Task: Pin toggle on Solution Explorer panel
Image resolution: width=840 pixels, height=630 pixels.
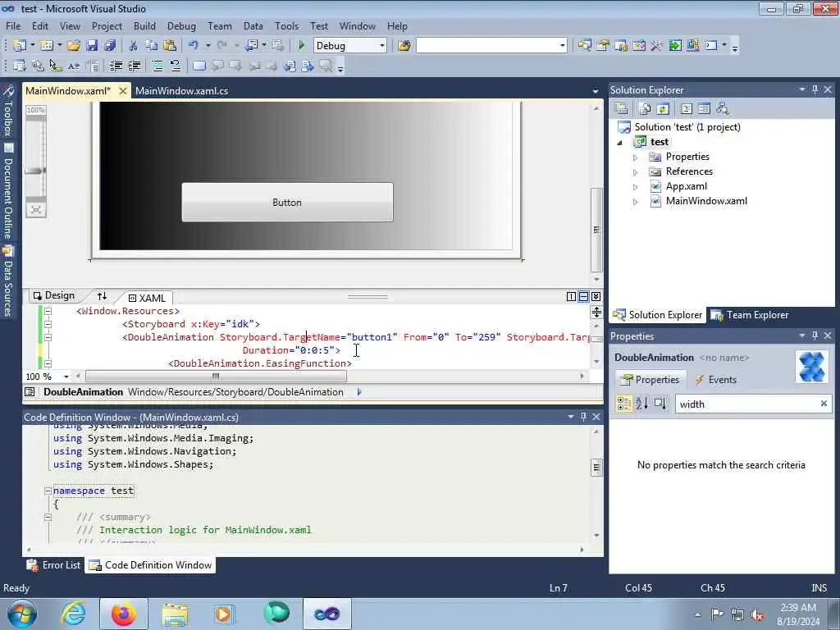Action: point(815,89)
